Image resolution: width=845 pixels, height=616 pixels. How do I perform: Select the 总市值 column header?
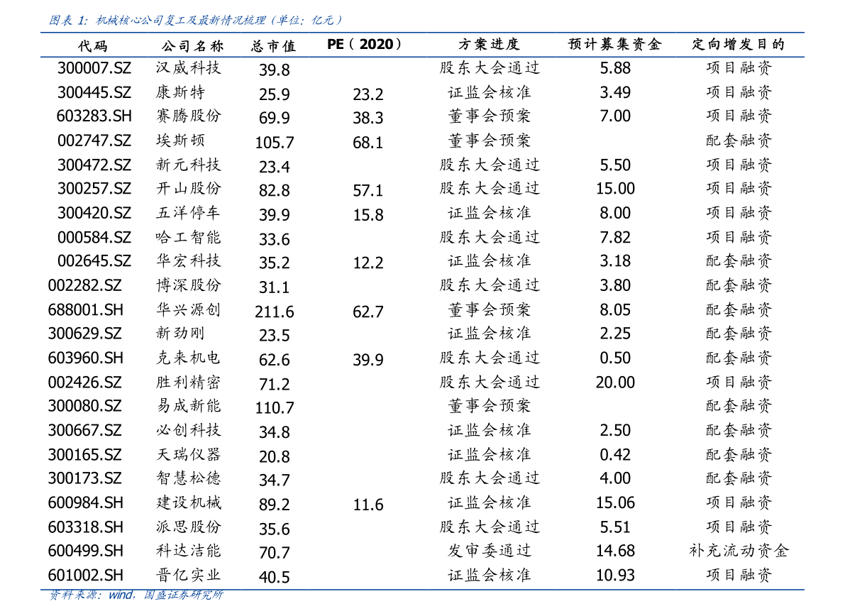(274, 46)
